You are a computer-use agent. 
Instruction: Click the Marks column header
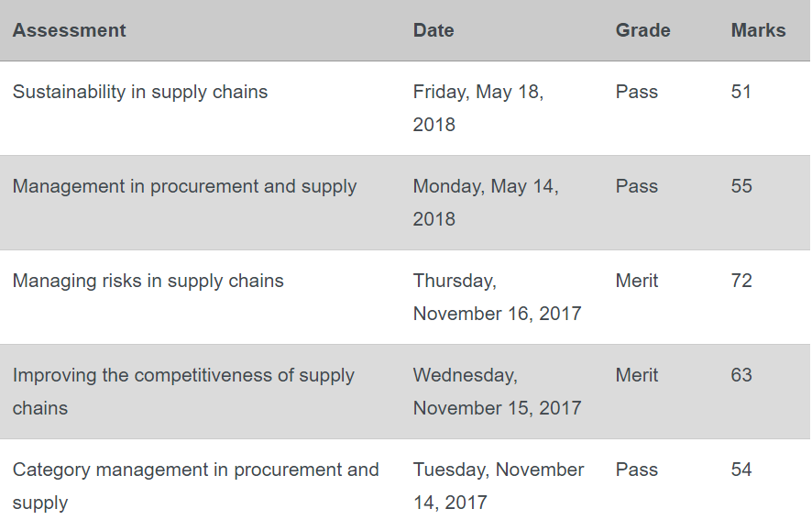coord(758,30)
